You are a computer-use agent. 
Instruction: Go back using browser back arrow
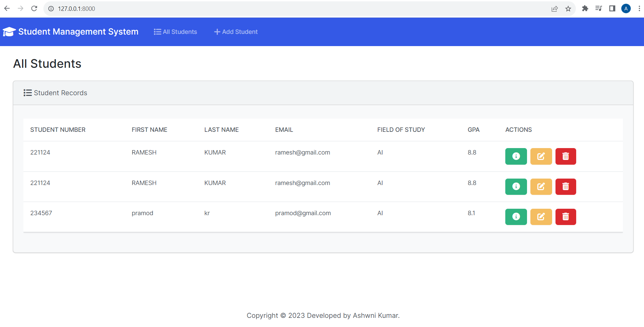tap(7, 8)
